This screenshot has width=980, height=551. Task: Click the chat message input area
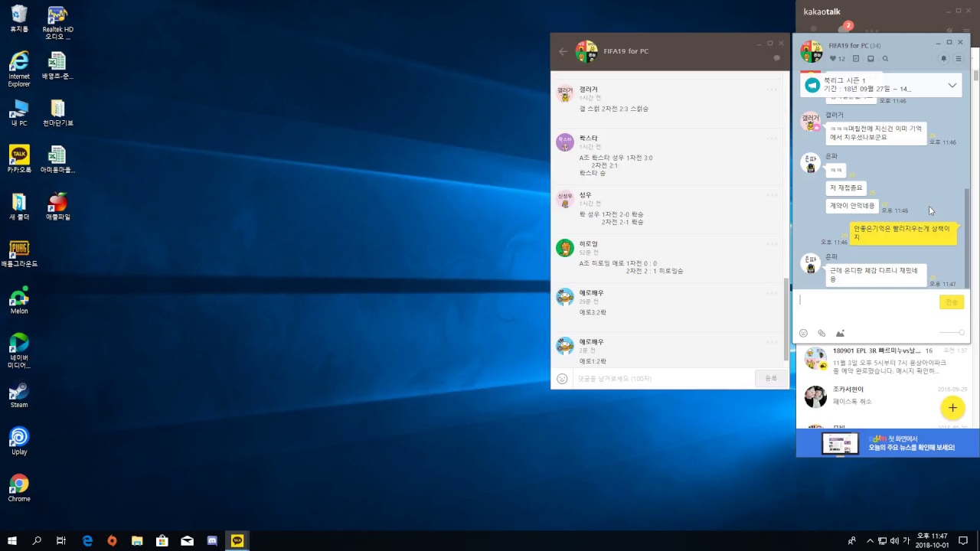(867, 308)
